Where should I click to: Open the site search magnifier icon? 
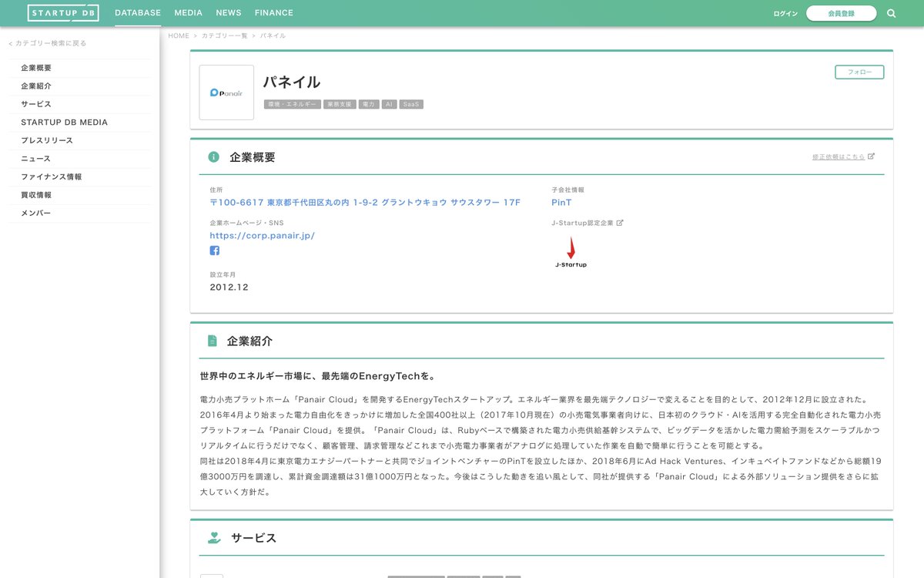point(891,13)
